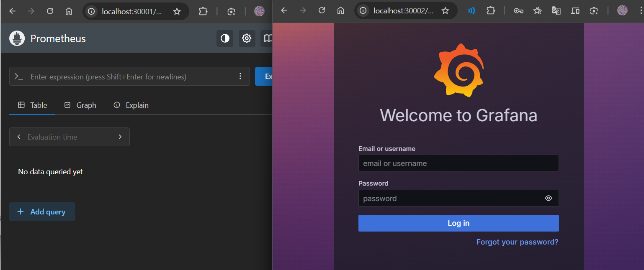644x270 pixels.
Task: Open the expression options three-dot menu
Action: click(x=240, y=76)
